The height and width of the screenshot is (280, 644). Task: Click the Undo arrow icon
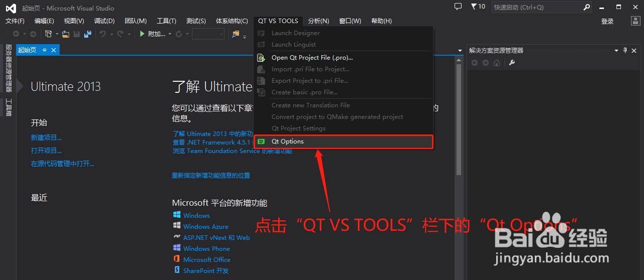click(x=102, y=34)
